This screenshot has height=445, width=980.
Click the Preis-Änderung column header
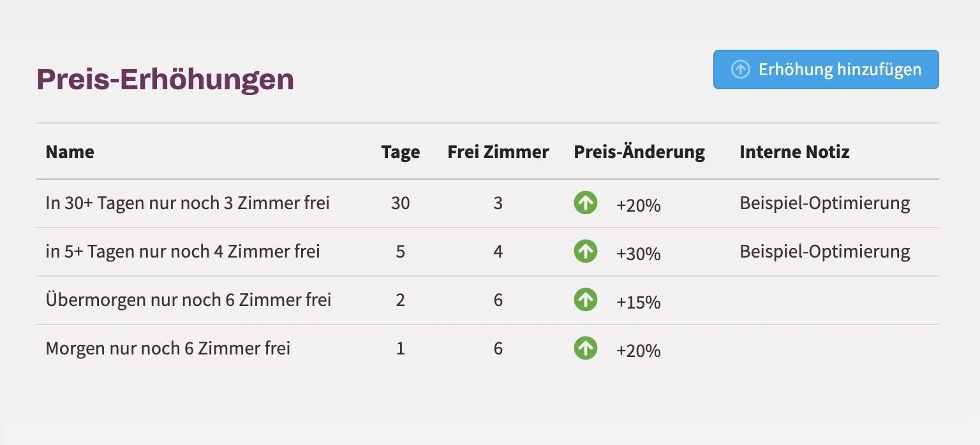[639, 152]
